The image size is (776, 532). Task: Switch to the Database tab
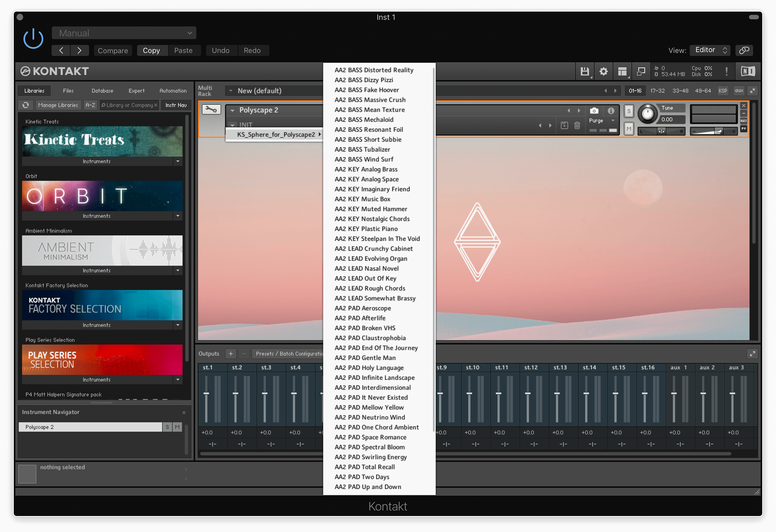coord(102,91)
